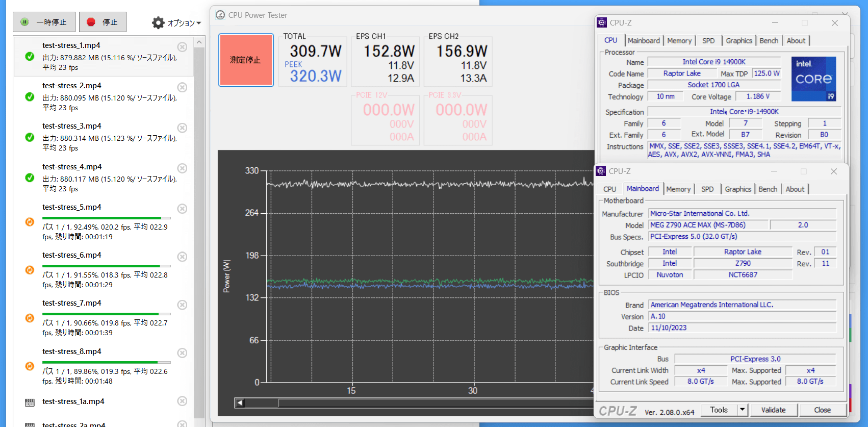Click EPS CH2 reading 156.9W
Screen dimensions: 868x427
(x=462, y=51)
